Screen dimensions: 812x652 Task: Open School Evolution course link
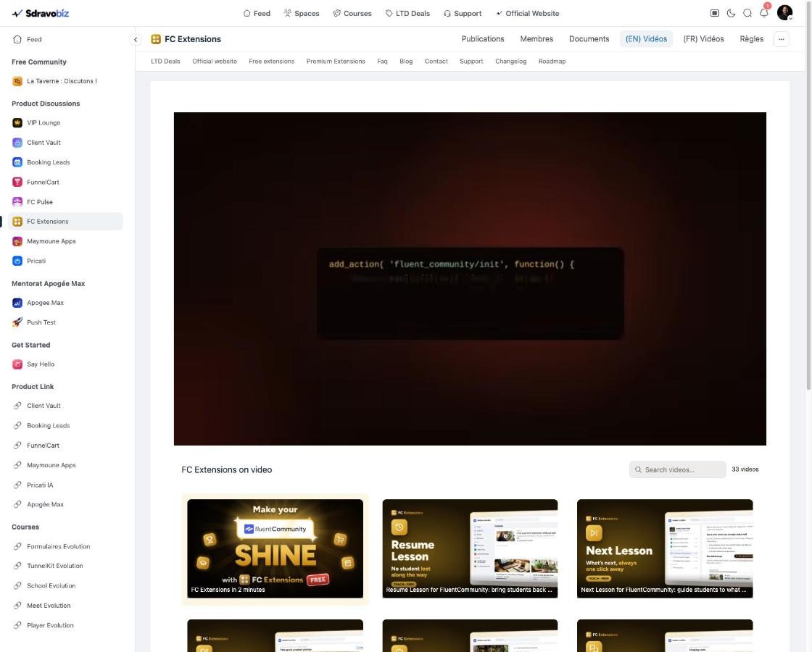(x=51, y=586)
